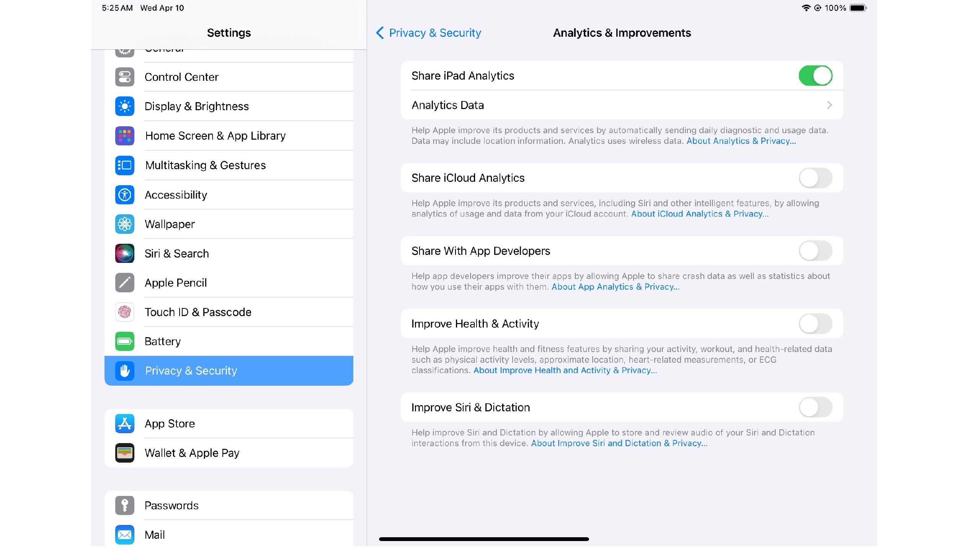This screenshot has width=980, height=551.
Task: Enable the Share iCloud Analytics switch
Action: pyautogui.click(x=815, y=178)
